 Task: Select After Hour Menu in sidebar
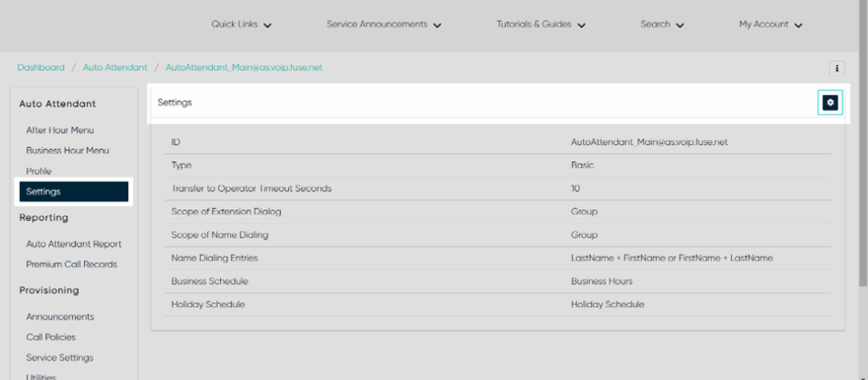60,130
